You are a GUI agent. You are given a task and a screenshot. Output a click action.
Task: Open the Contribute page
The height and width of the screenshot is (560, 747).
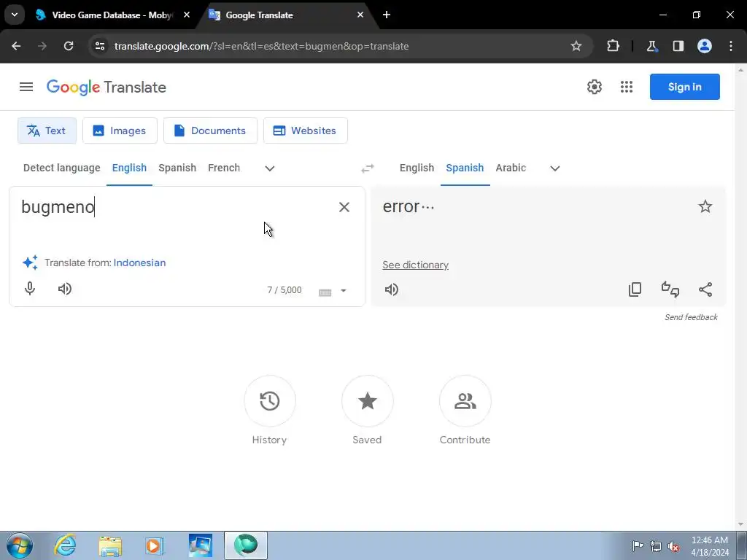click(x=465, y=401)
